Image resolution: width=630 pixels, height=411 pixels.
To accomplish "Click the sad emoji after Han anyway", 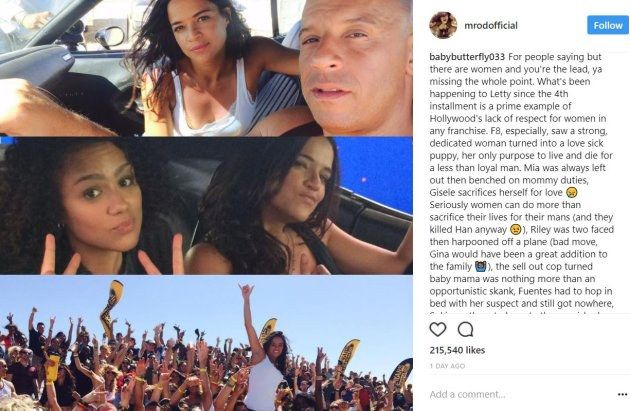I will [x=515, y=229].
